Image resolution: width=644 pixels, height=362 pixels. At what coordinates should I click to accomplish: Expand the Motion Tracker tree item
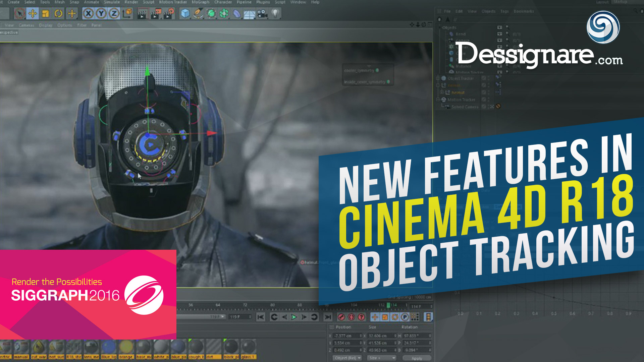coord(438,100)
